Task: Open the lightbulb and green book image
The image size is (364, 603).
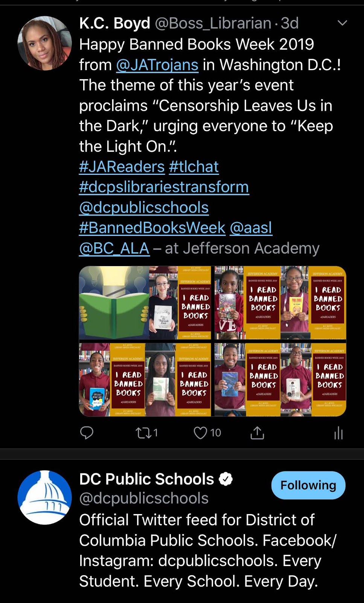Action: tap(114, 303)
